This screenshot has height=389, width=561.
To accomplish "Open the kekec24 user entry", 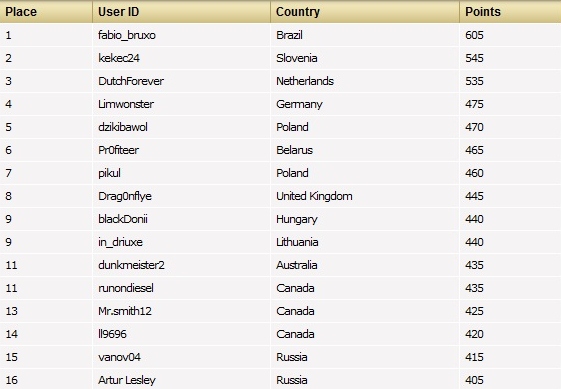I will click(119, 58).
